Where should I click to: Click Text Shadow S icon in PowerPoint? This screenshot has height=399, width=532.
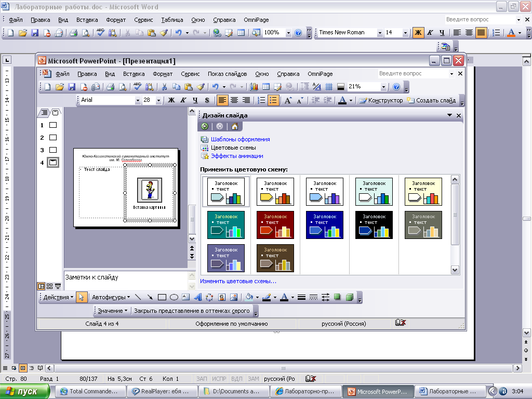click(207, 100)
